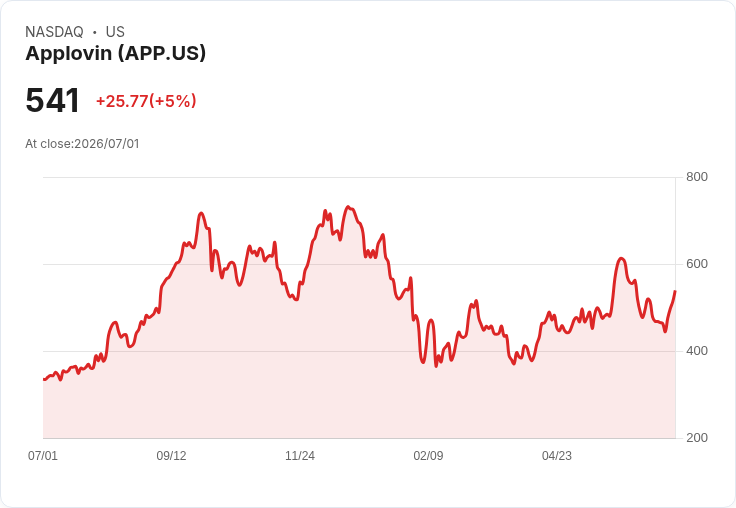Image resolution: width=736 pixels, height=508 pixels.
Task: Click the At close:2026/07/01 timestamp
Action: click(x=82, y=144)
